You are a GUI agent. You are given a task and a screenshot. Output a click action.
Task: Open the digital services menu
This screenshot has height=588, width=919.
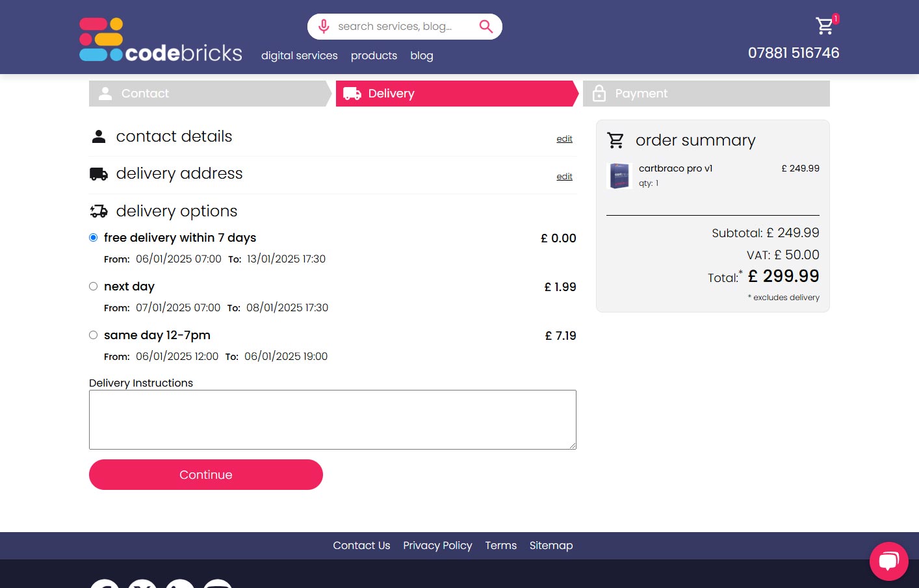click(x=299, y=56)
